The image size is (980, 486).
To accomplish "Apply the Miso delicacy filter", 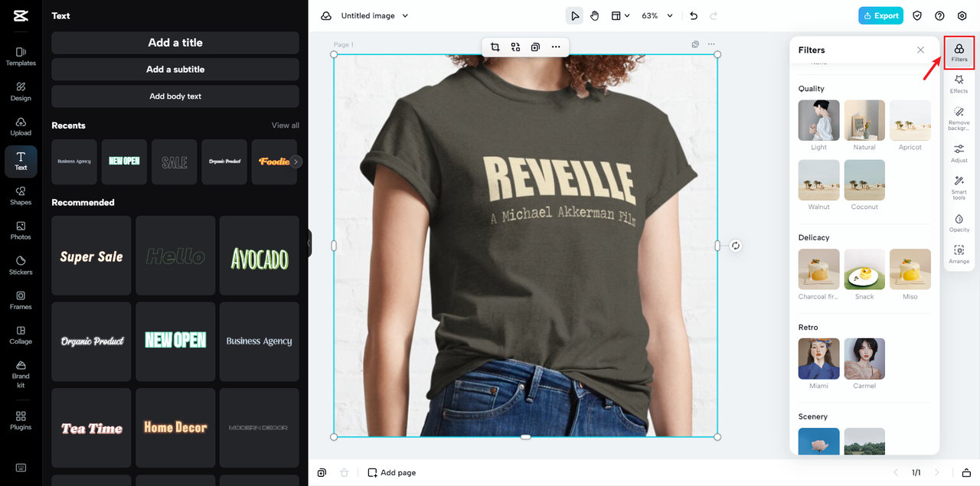I will (910, 269).
